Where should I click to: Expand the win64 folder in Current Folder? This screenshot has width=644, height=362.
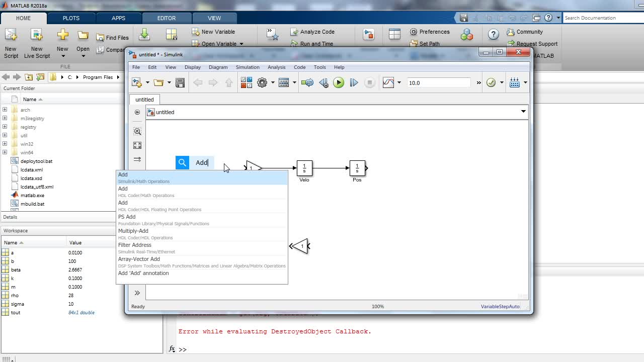5,152
